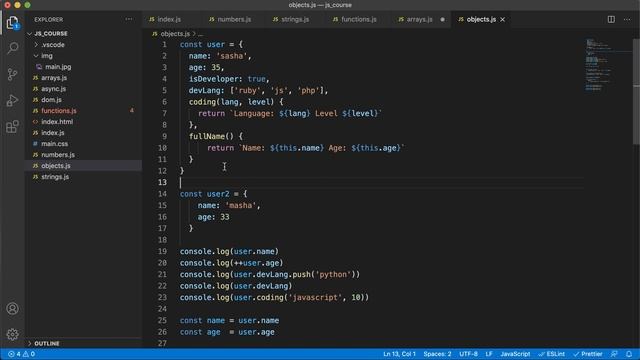640x360 pixels.
Task: Click the feedback icon in status bar
Action: (614, 354)
